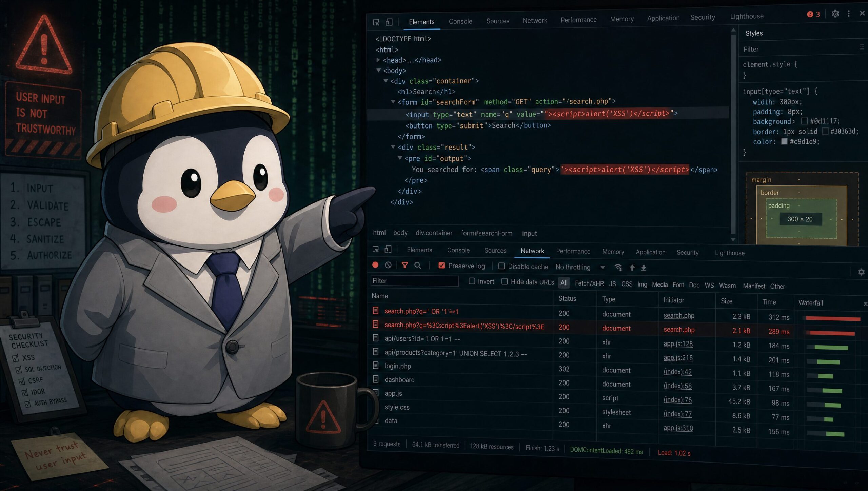Collapse the div class="result" node

[393, 147]
